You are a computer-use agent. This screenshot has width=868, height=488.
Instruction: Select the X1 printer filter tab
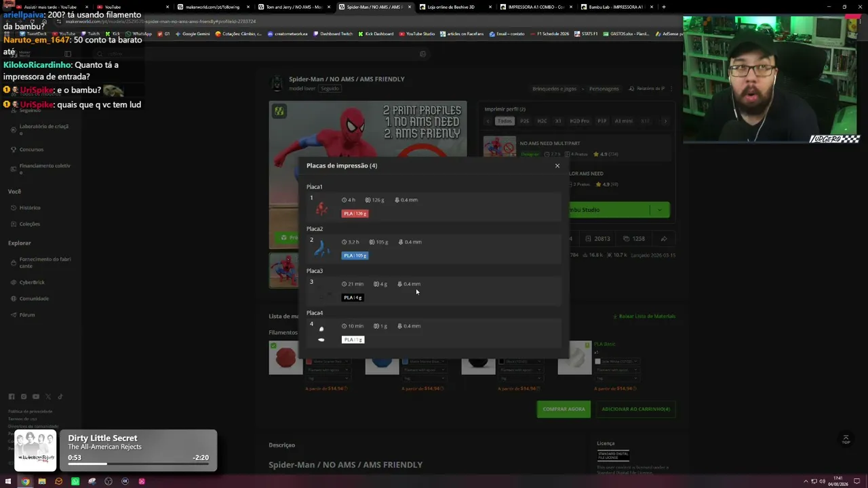click(558, 121)
